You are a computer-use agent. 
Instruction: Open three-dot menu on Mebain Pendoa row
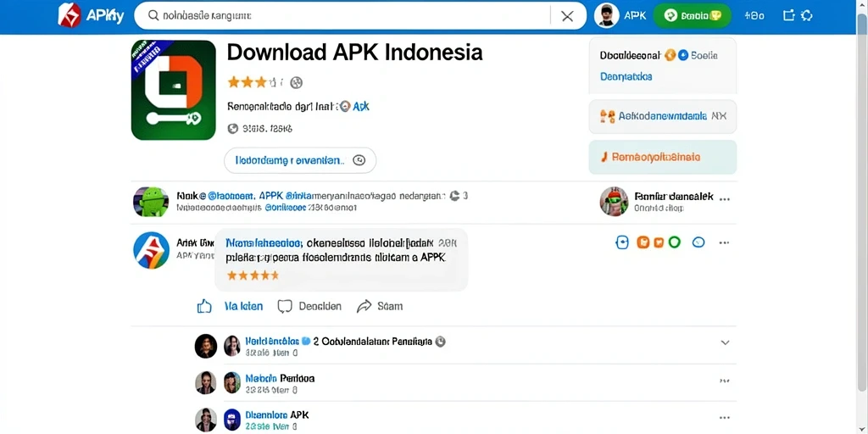(725, 381)
